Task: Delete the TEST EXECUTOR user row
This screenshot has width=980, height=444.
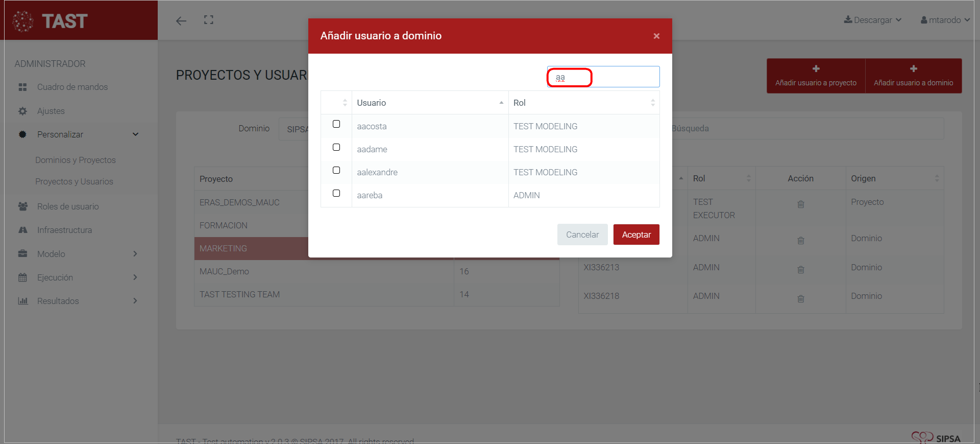Action: coord(800,204)
